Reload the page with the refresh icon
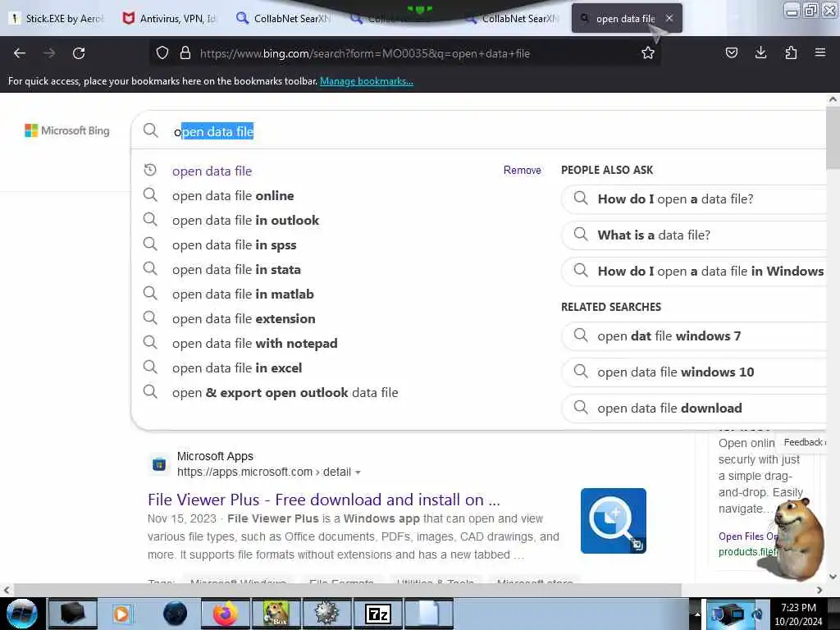This screenshot has width=840, height=630. (79, 53)
